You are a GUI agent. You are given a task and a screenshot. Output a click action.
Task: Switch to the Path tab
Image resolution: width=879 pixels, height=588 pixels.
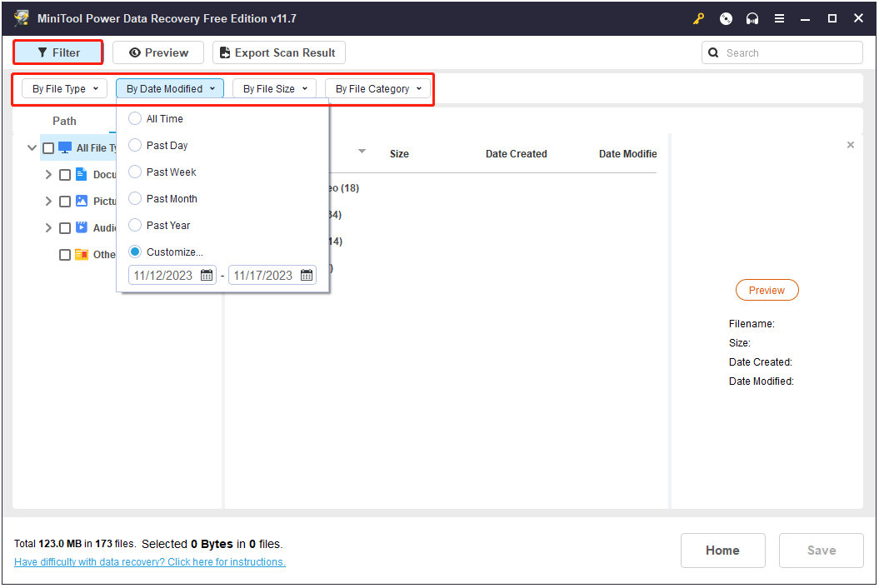click(64, 121)
